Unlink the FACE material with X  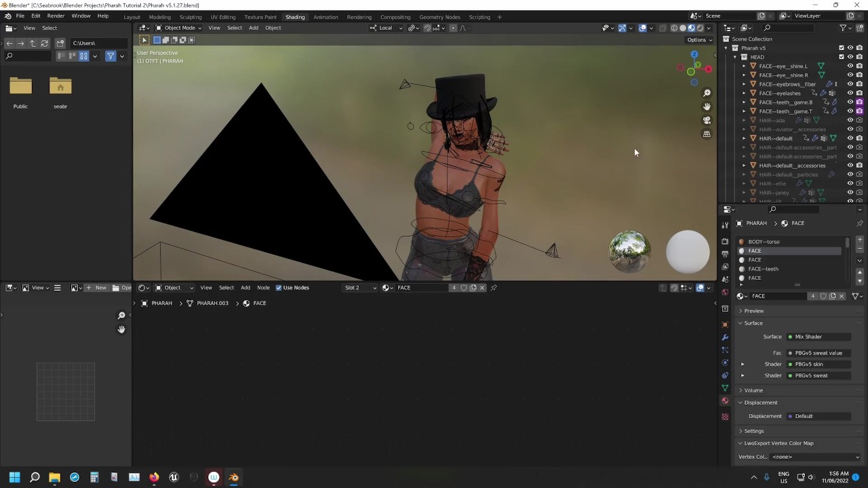(x=842, y=296)
